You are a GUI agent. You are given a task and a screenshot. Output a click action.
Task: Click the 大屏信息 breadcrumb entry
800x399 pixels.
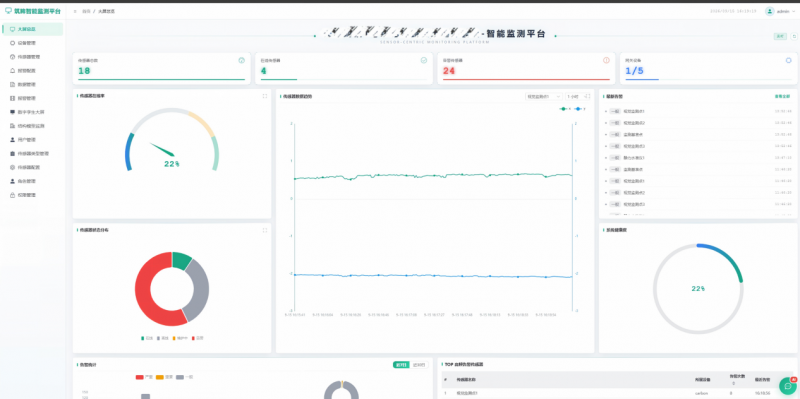point(106,11)
